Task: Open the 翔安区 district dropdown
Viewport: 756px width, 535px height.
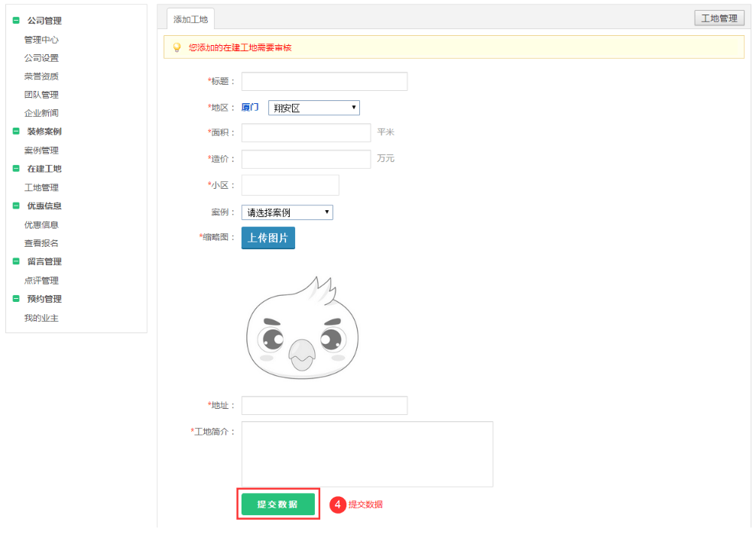Action: (313, 108)
